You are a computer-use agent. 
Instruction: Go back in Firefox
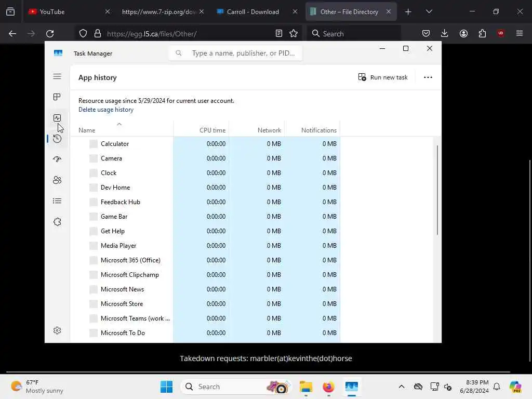click(x=12, y=34)
